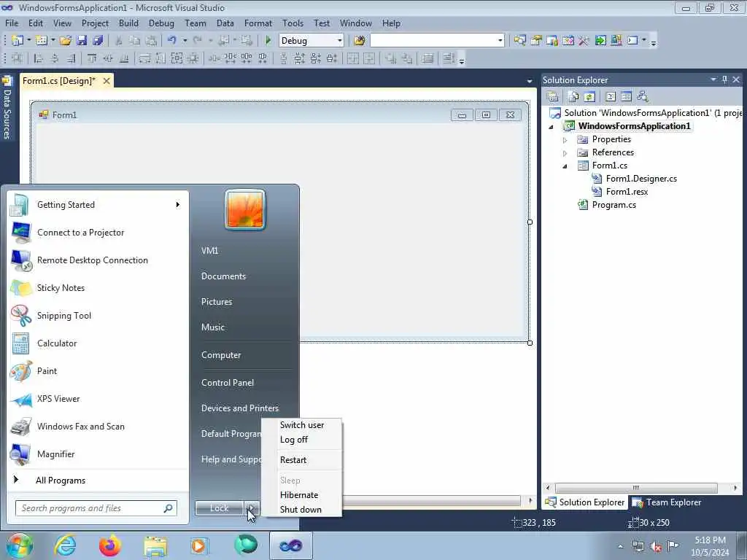
Task: Open Calculator from Start menu
Action: tap(57, 343)
